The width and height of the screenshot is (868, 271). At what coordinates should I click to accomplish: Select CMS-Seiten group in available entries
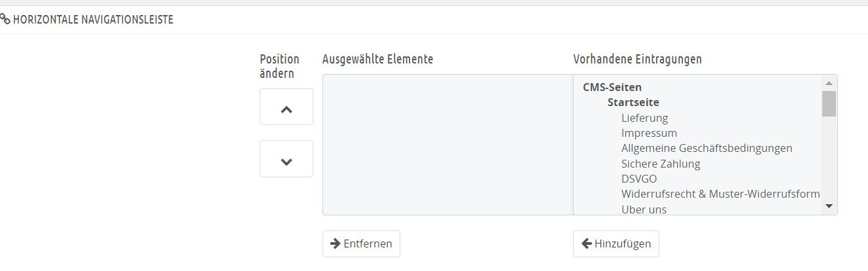tap(612, 87)
